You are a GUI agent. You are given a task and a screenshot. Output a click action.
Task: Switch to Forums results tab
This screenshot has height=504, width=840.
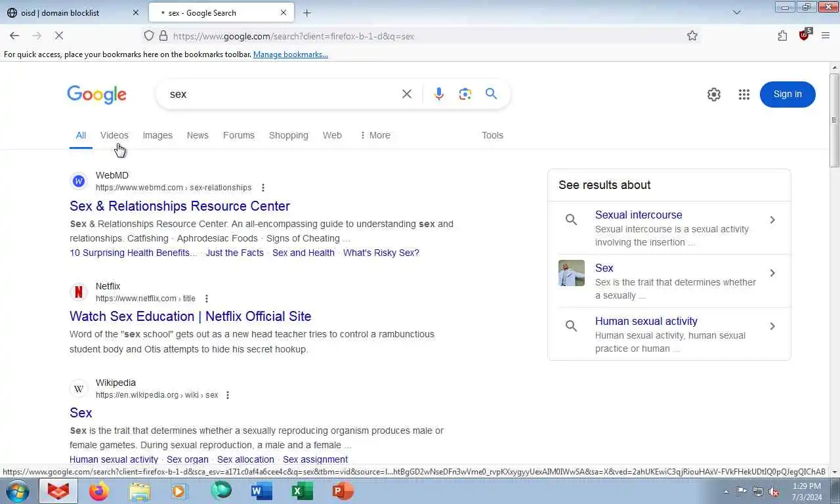click(x=239, y=135)
